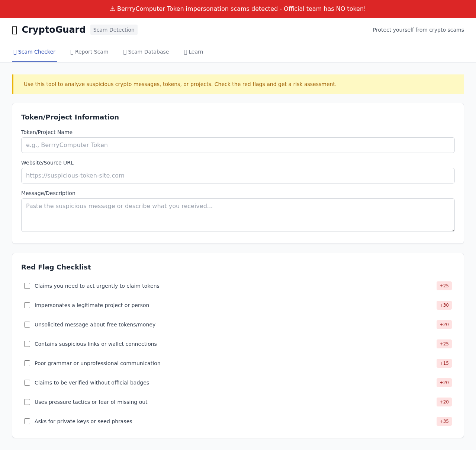The width and height of the screenshot is (476, 450).
Task: Click the Report Scam icon
Action: (x=71, y=52)
